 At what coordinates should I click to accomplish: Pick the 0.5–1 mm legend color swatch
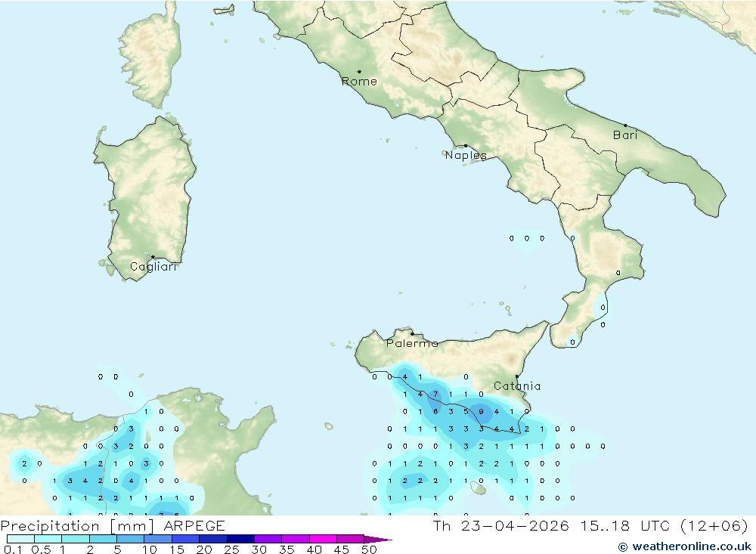pos(48,539)
